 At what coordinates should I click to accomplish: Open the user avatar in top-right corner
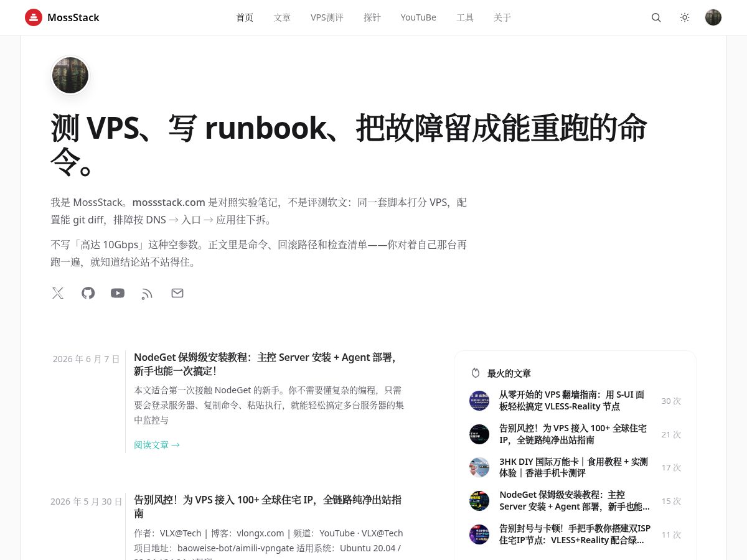tap(713, 17)
